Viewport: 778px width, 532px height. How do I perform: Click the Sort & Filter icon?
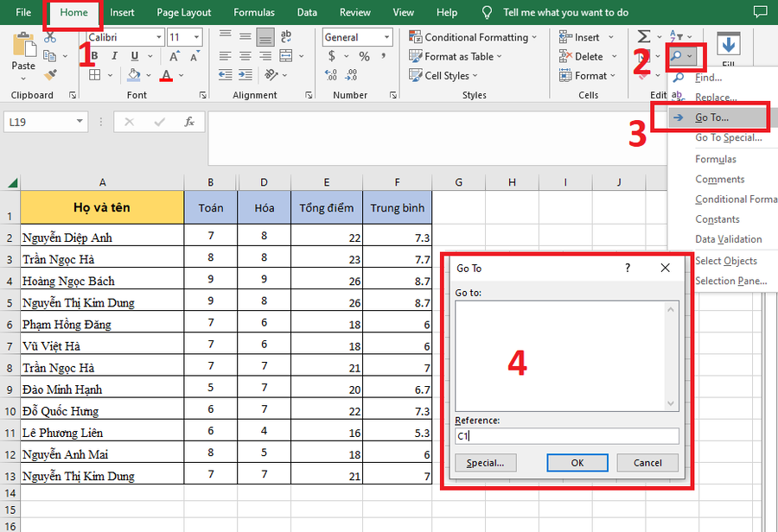[676, 36]
